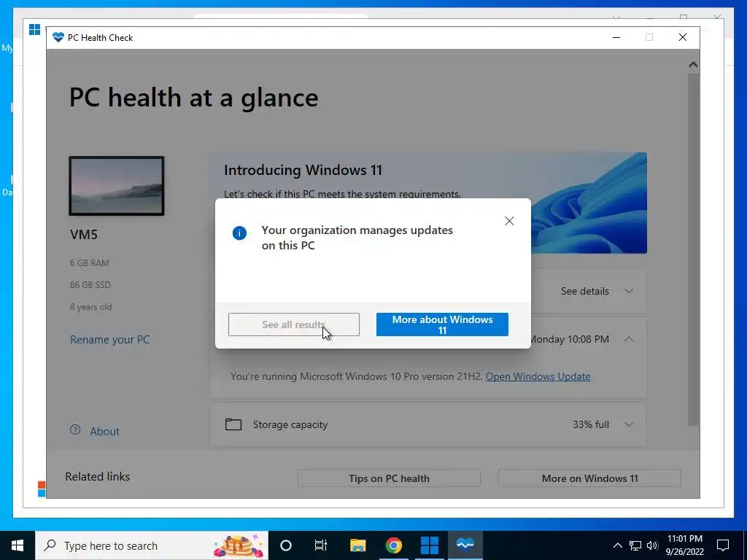Click the Storage capacity folder icon
This screenshot has width=747, height=560.
point(233,424)
